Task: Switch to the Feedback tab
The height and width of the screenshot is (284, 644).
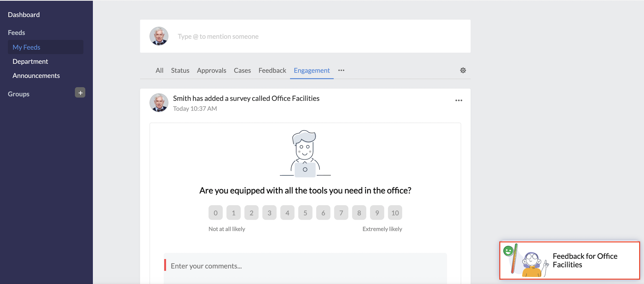Action: 272,70
